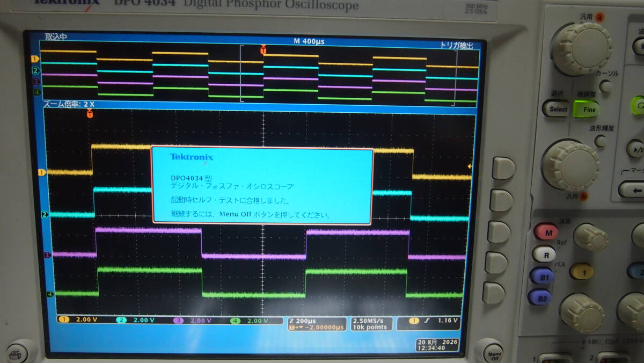
Task: Click channel 4 marker in overview strip
Action: pyautogui.click(x=36, y=92)
